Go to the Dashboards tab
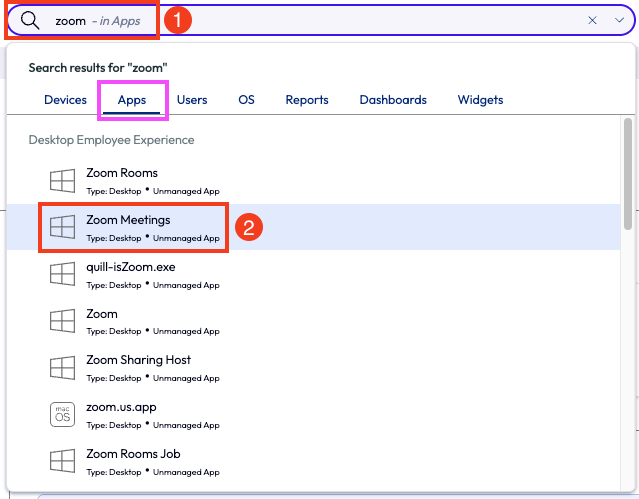 point(393,100)
